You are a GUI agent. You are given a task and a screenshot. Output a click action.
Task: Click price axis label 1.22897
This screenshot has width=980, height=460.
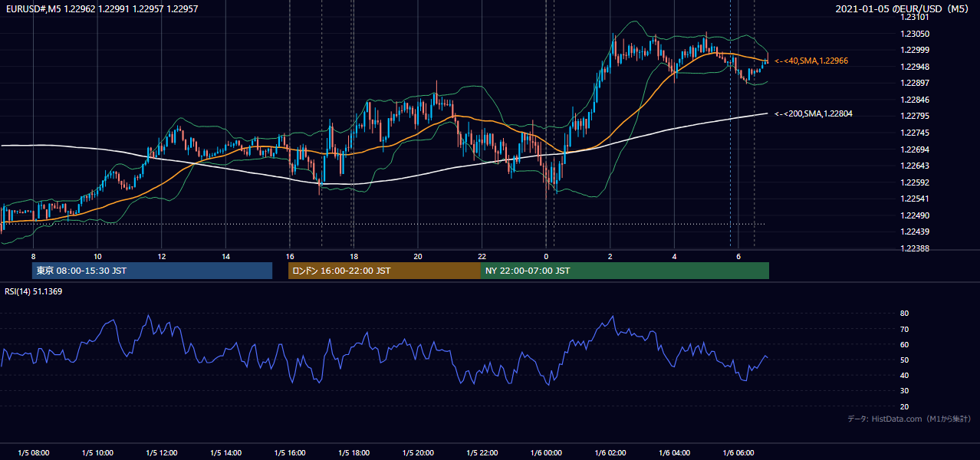tap(914, 83)
